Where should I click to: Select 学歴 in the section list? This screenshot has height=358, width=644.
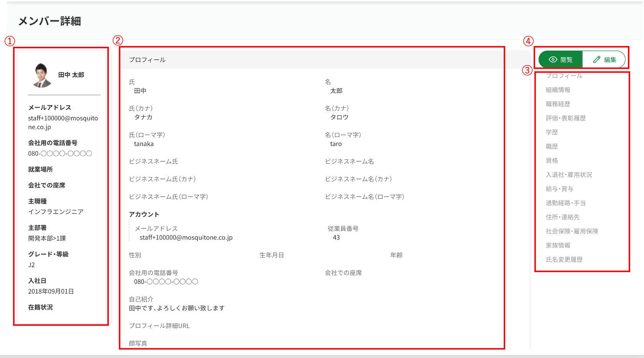(552, 132)
